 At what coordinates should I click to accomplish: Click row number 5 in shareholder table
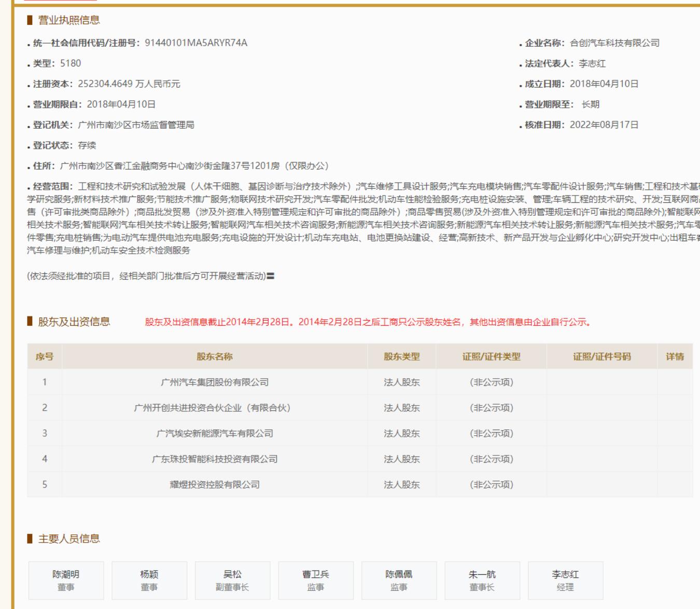coord(45,485)
